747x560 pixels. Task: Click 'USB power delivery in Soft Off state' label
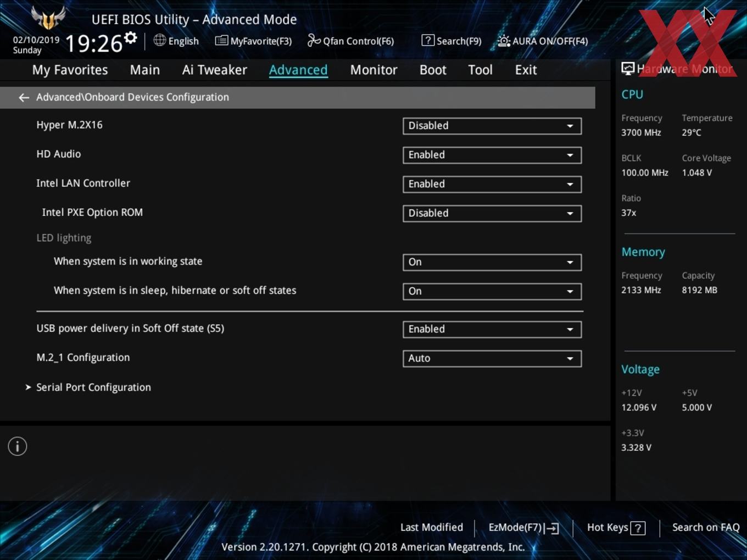click(130, 328)
